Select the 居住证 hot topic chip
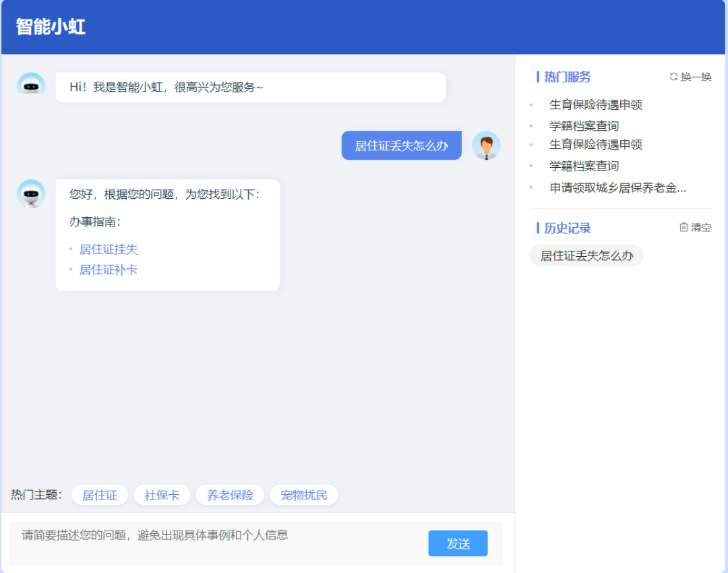The width and height of the screenshot is (728, 573). 99,495
